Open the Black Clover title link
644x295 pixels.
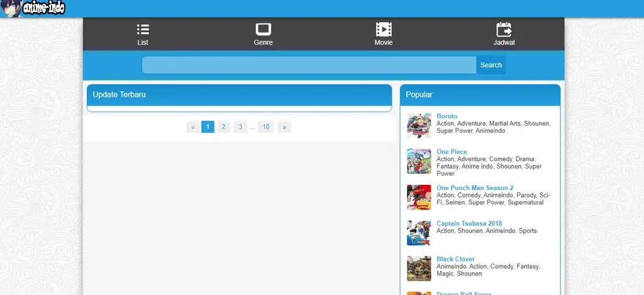tap(455, 259)
